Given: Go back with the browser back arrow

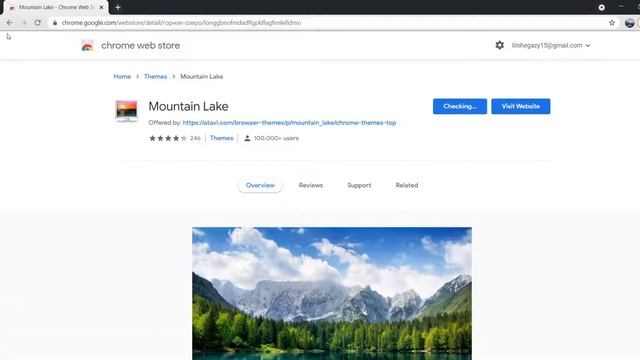Looking at the screenshot, I should click(9, 23).
